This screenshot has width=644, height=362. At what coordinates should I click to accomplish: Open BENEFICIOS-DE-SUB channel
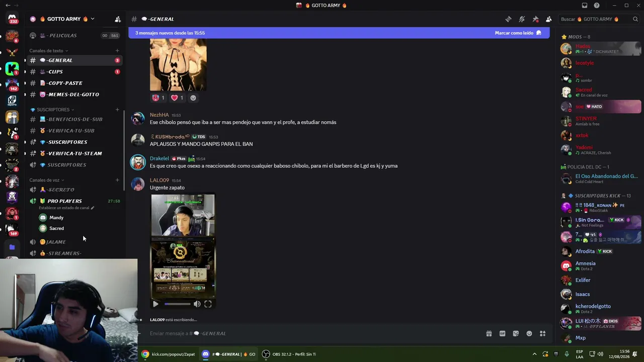coord(74,119)
